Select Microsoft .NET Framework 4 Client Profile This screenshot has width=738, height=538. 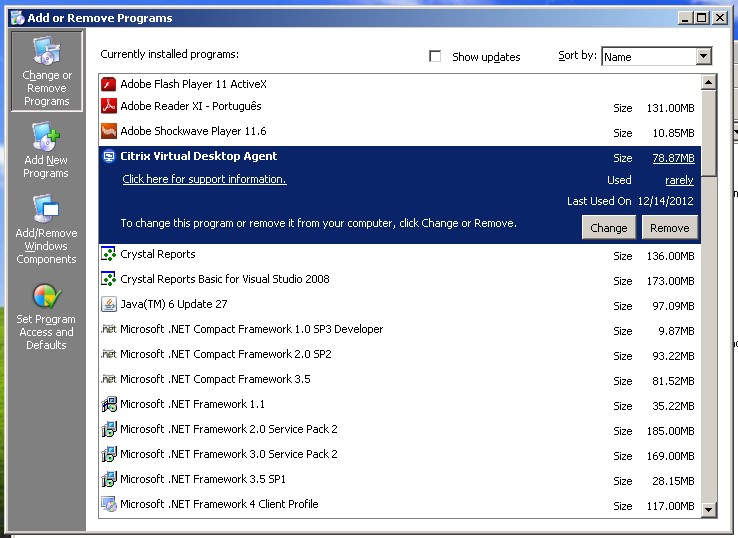pos(219,504)
